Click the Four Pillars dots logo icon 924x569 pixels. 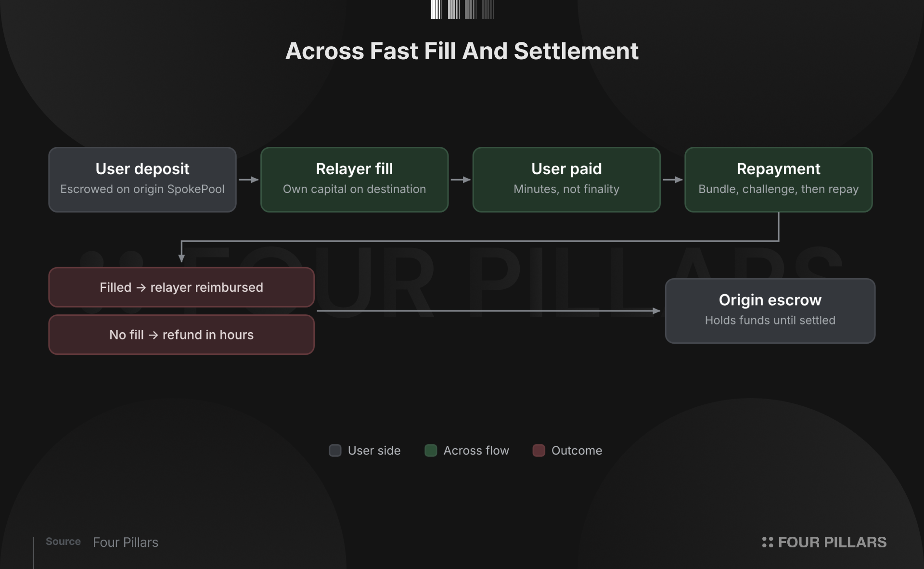[x=768, y=542]
